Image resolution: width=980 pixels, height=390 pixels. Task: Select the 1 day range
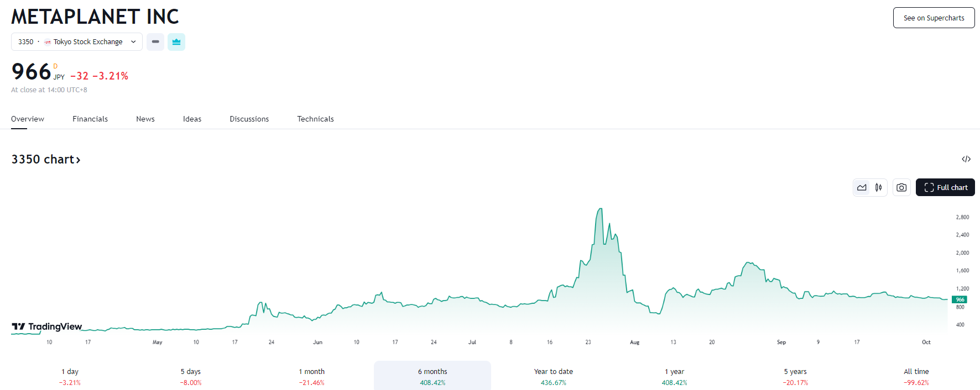(x=70, y=377)
